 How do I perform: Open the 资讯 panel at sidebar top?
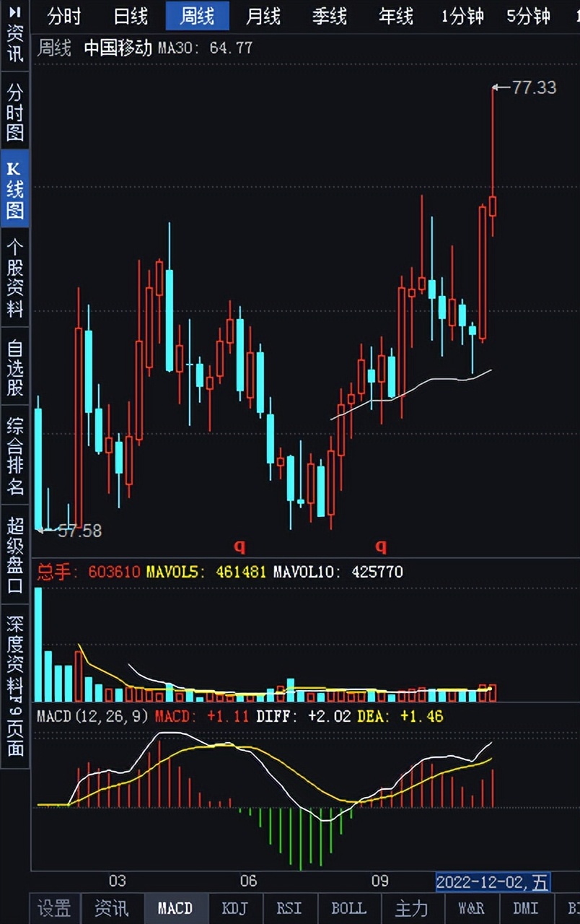(x=14, y=42)
